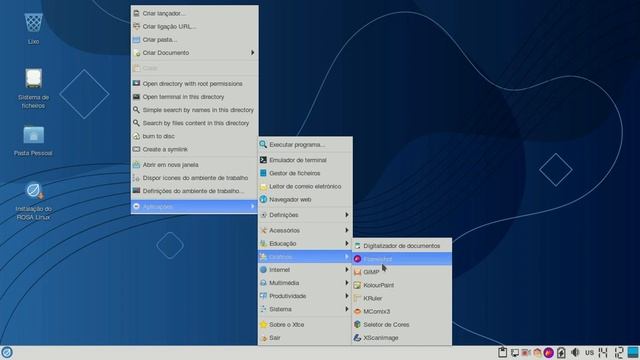Click the MComix3 icon in submenu
Viewport: 640px width, 360px height.
pos(358,311)
